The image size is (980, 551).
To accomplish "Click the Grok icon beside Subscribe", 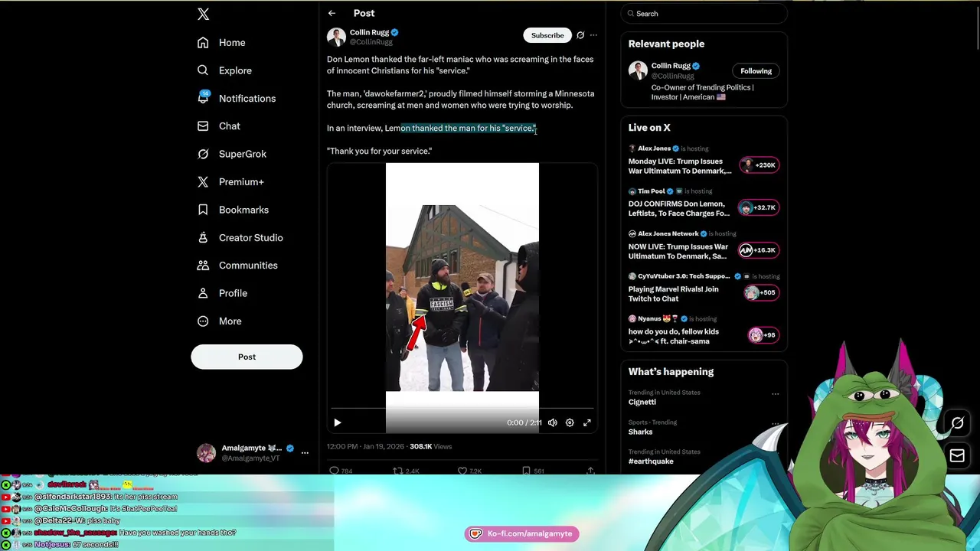I will 580,35.
